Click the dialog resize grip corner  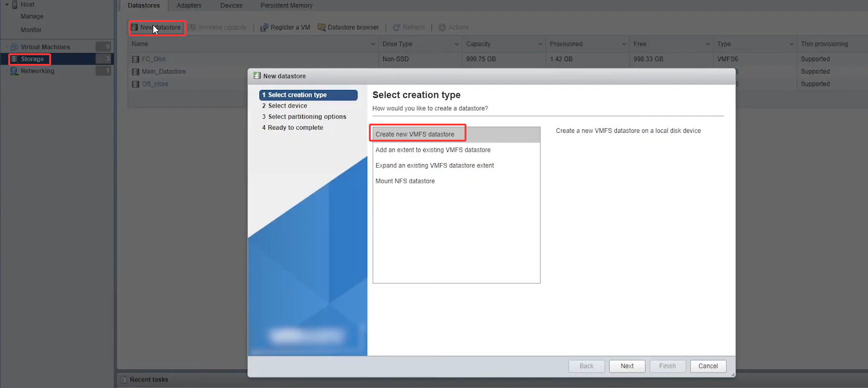(733, 375)
